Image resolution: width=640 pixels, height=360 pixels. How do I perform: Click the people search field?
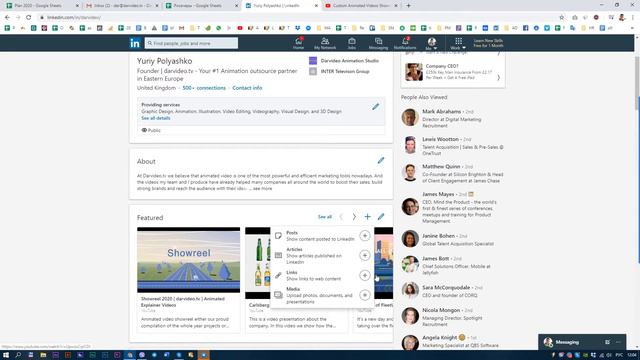point(191,43)
